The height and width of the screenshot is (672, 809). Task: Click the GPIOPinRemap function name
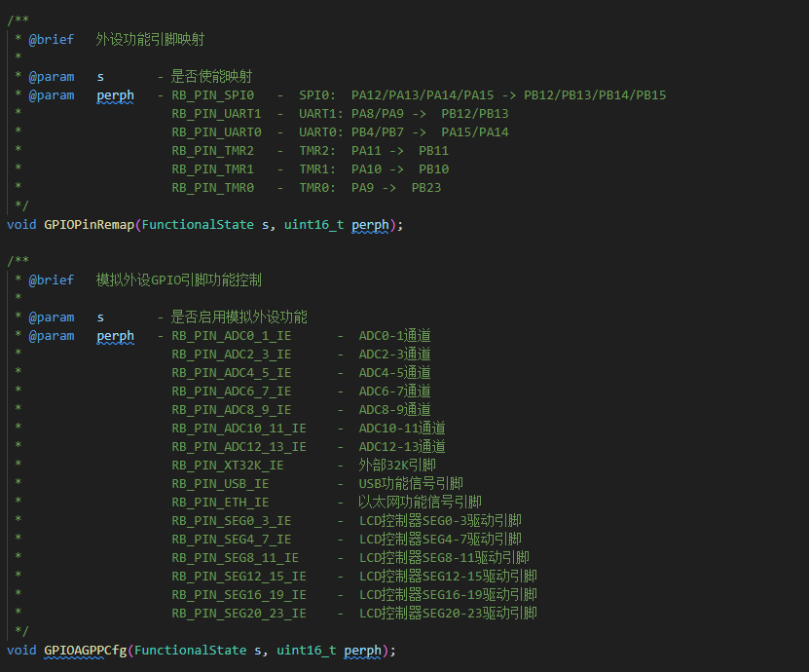pos(89,224)
